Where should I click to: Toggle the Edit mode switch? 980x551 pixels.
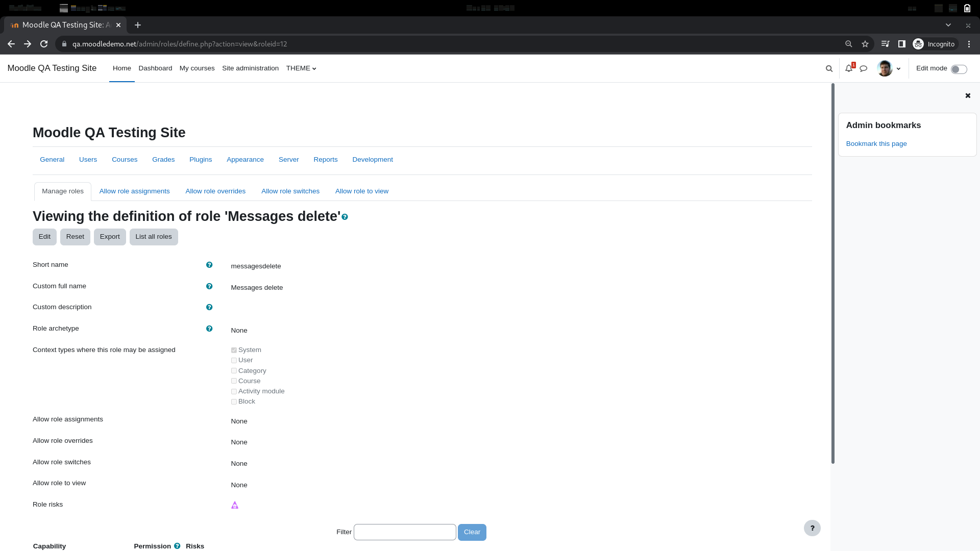[959, 69]
